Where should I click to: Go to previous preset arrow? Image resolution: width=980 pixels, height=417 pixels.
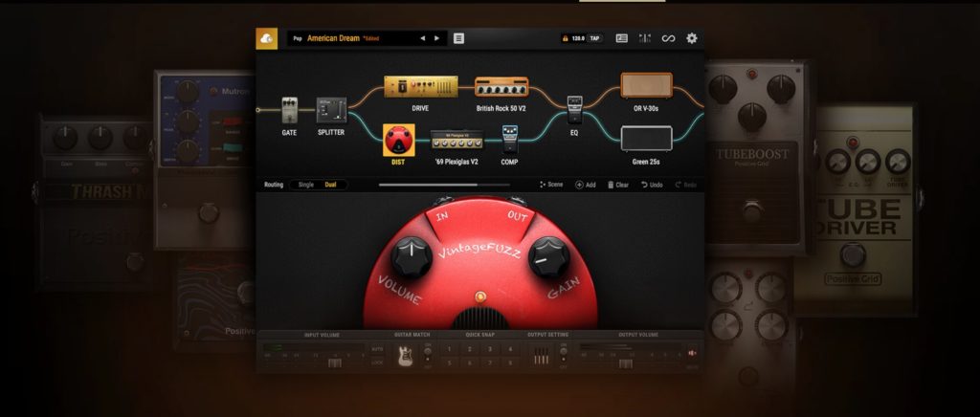(422, 38)
